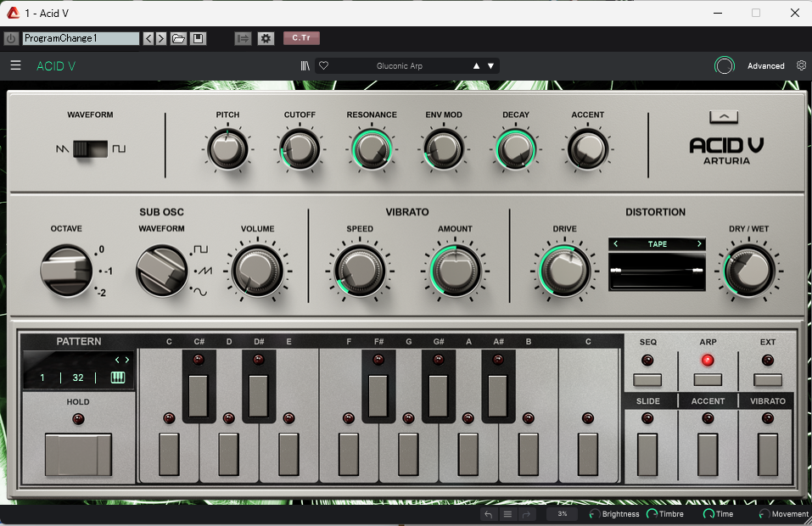Open the pattern keyboard grid icon
The image size is (812, 526).
point(118,378)
